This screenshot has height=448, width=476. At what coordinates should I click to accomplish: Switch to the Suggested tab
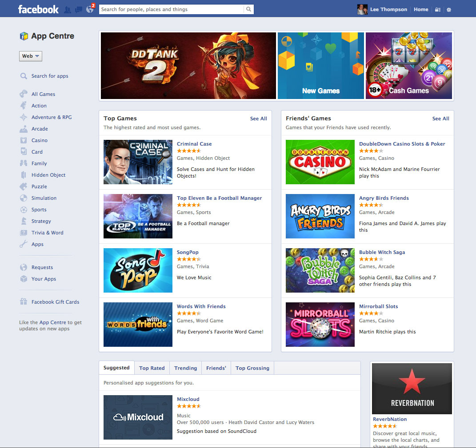(x=116, y=368)
